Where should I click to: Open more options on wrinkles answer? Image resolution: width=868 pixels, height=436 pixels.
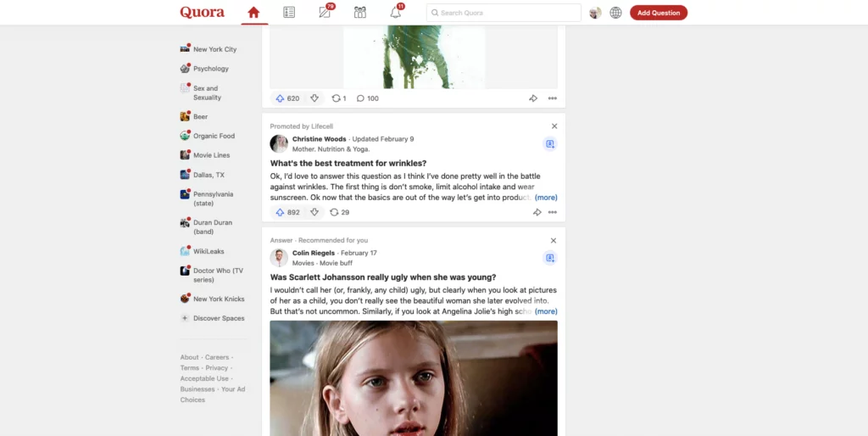(x=553, y=212)
